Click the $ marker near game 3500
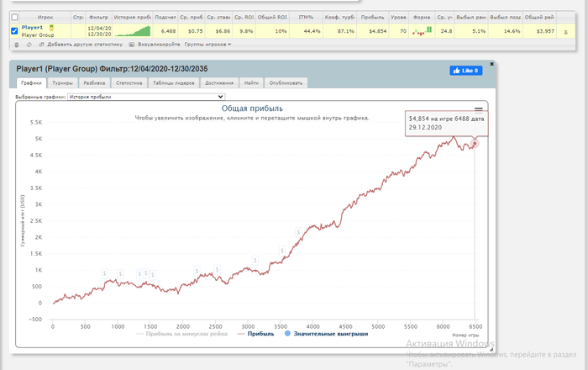Image resolution: width=588 pixels, height=370 pixels. click(282, 251)
